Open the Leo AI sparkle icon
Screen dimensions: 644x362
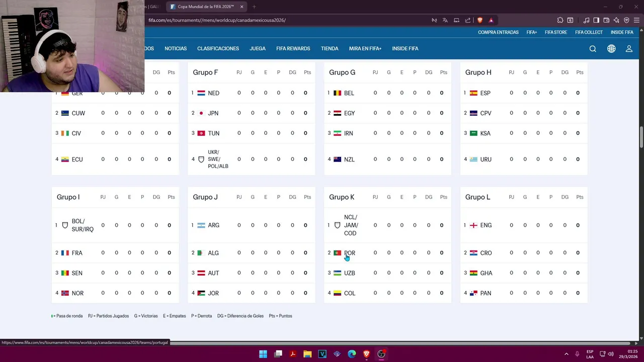pos(616,20)
